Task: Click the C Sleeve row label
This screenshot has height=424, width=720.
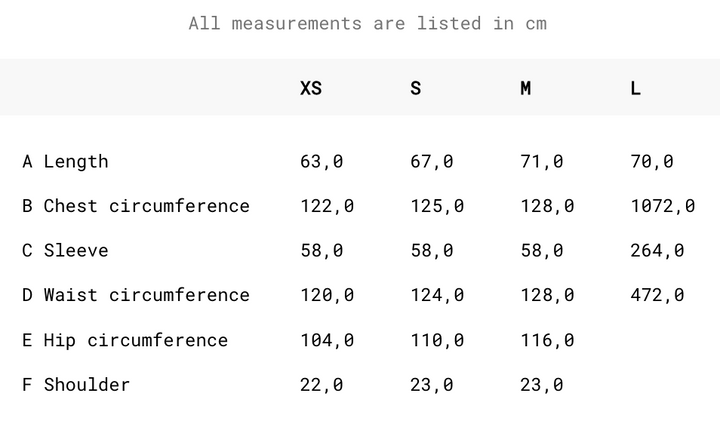Action: [65, 250]
